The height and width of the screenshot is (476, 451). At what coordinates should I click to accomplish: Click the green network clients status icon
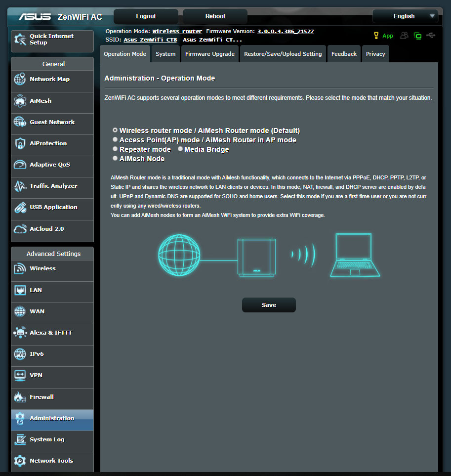(x=417, y=36)
